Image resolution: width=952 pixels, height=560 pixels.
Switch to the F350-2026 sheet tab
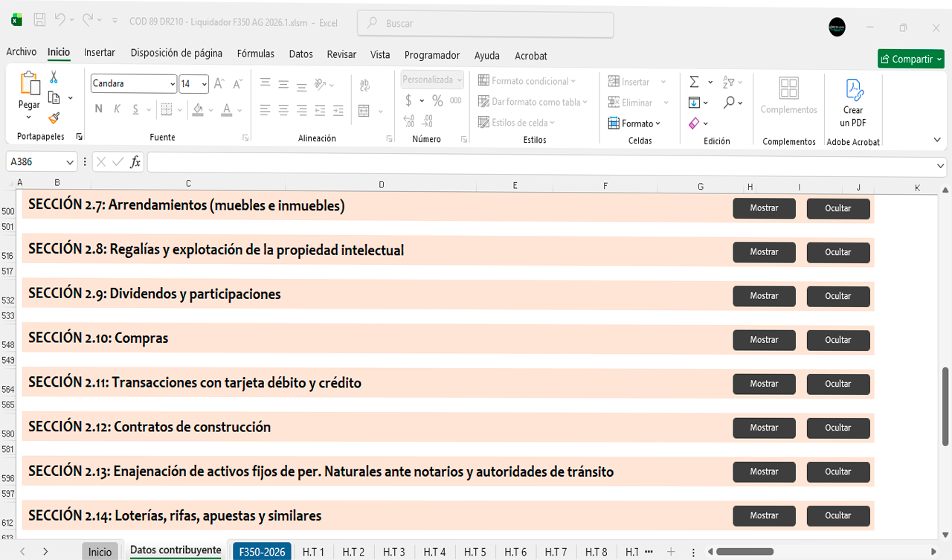click(262, 552)
